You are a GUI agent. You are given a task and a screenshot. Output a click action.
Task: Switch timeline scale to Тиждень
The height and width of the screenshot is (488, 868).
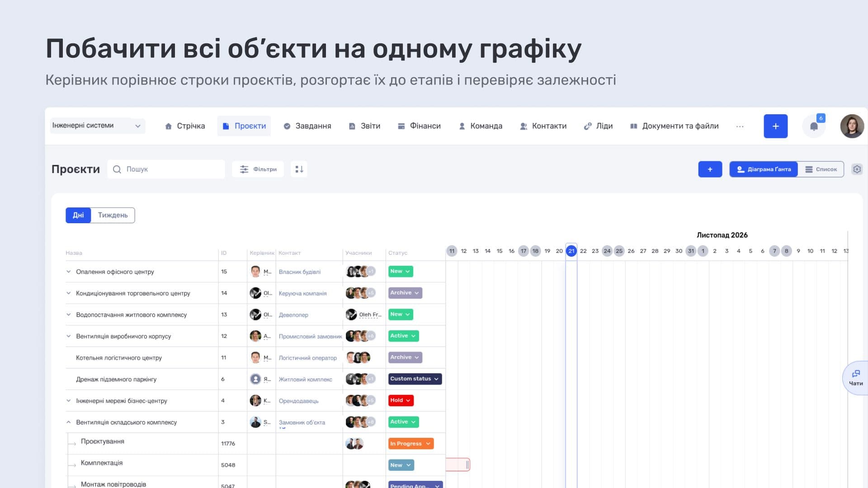[x=113, y=215]
